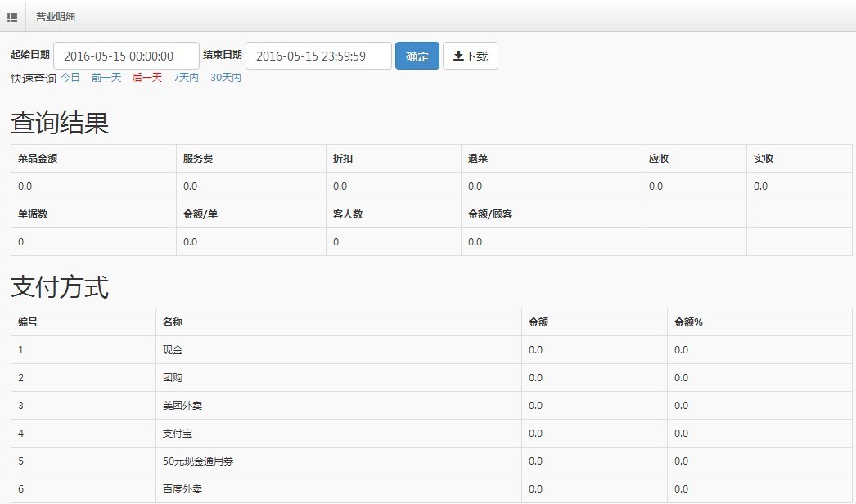Click the 支付方式 heading
Screen dimensions: 856x504
coord(60,286)
